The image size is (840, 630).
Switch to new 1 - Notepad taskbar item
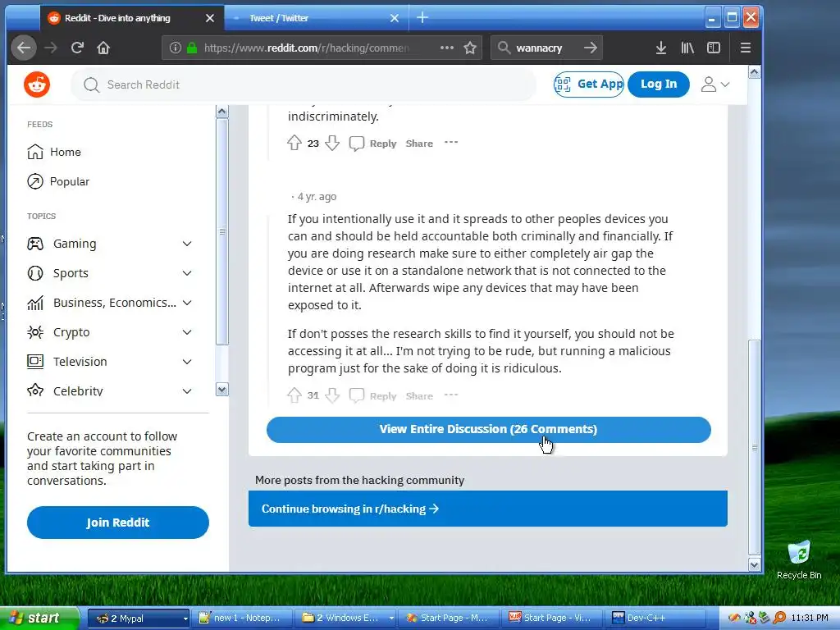[x=241, y=618]
